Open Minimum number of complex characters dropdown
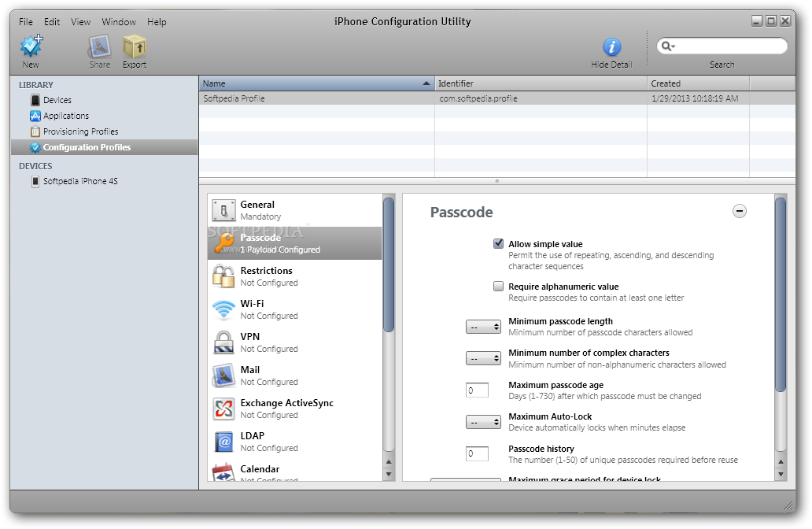Viewport: 812px width, 529px height. [x=483, y=358]
